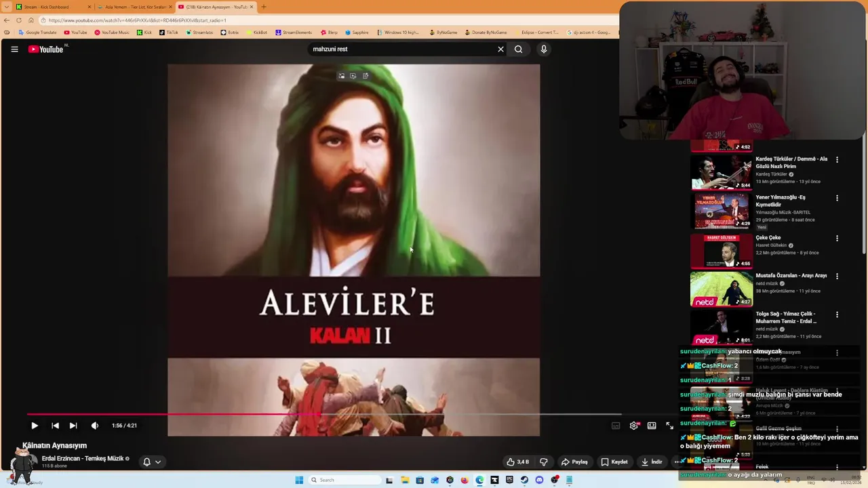868x488 pixels.
Task: Switch to theater mode view
Action: [652, 426]
